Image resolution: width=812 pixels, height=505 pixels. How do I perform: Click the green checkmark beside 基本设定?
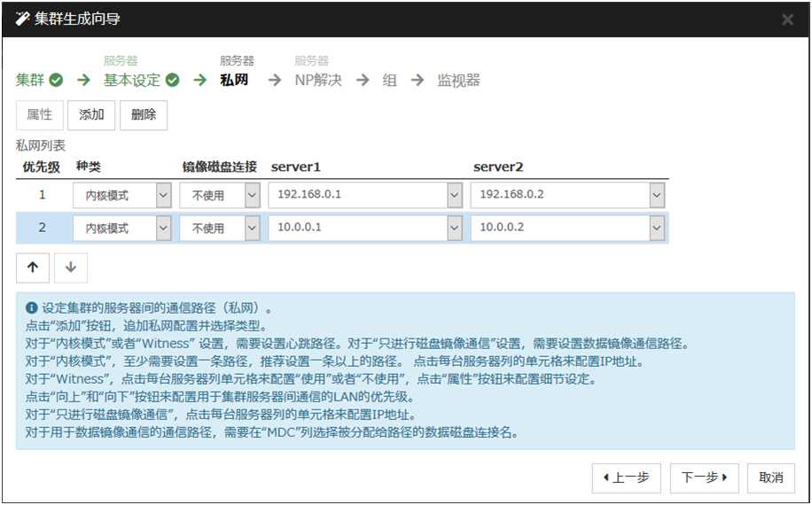click(x=173, y=81)
